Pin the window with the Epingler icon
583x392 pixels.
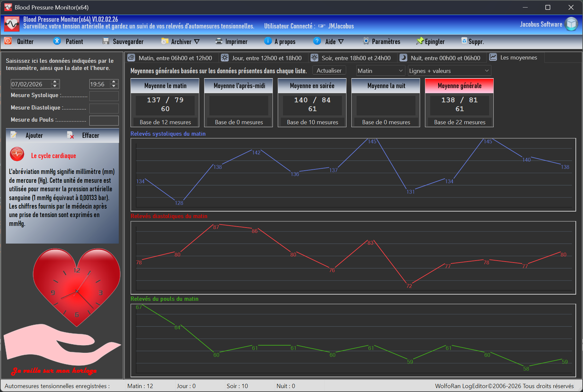pyautogui.click(x=420, y=41)
